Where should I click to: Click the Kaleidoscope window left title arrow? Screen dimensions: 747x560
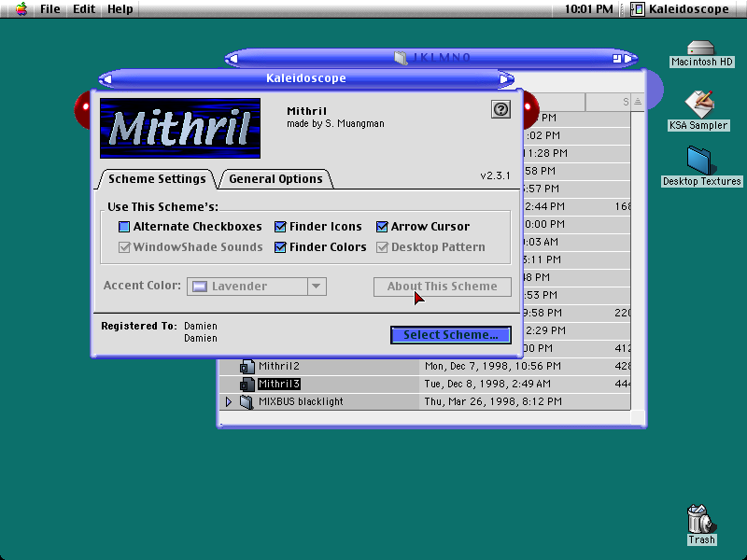pyautogui.click(x=107, y=79)
